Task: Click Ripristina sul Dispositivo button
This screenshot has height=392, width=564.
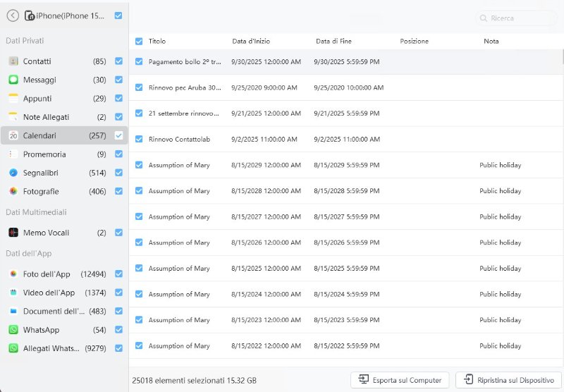Action: 508,380
